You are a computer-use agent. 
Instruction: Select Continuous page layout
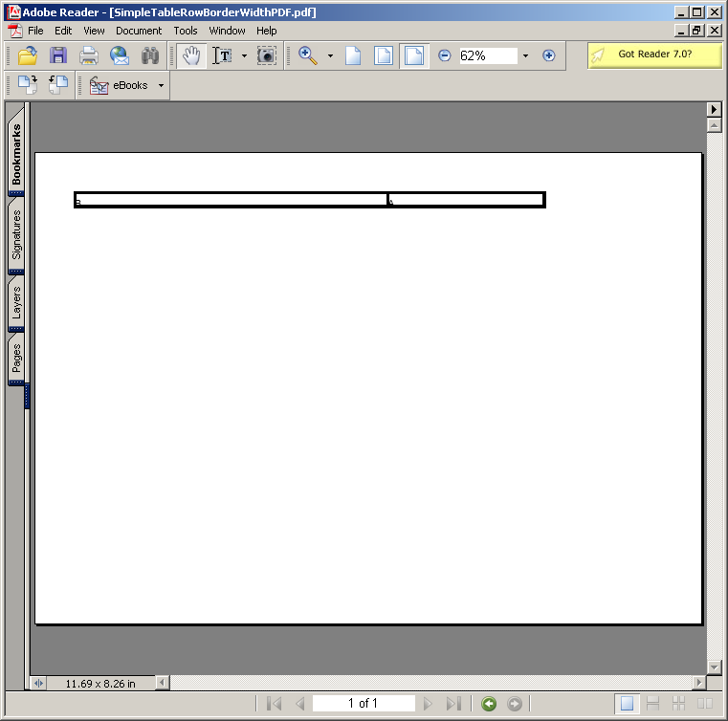click(652, 704)
